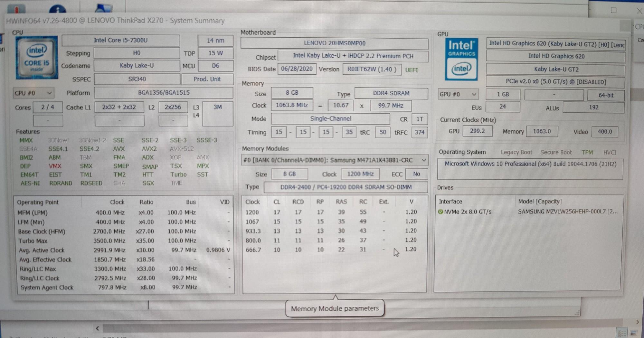
Task: Click the System Agent Clock row
Action: [x=125, y=287]
